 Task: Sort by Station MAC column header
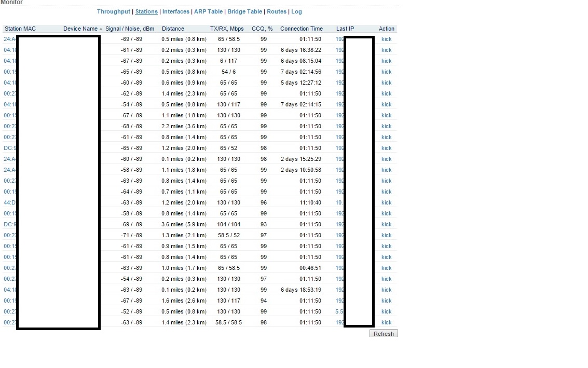pyautogui.click(x=20, y=29)
